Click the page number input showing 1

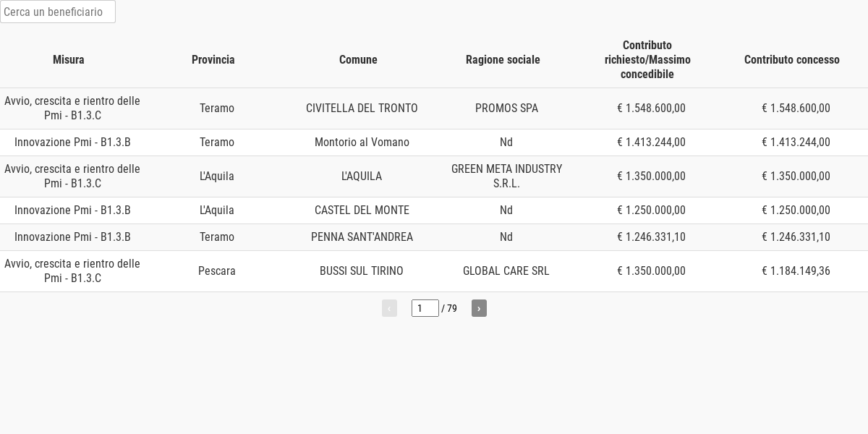tap(425, 308)
